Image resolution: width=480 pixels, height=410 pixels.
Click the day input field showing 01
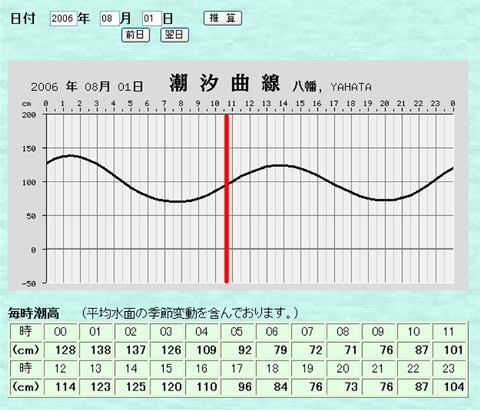pos(152,18)
